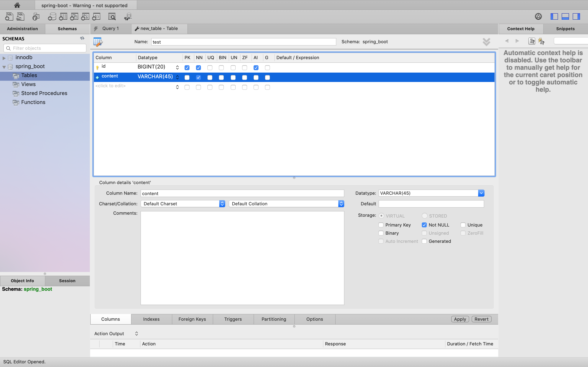Click create new function toolbar icon
588x367 pixels.
(x=96, y=17)
